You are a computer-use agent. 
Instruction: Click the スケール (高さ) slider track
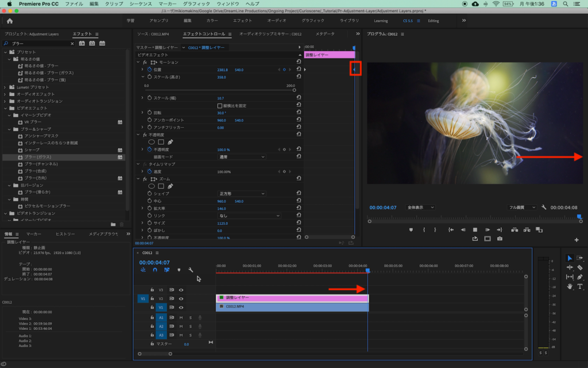[x=219, y=90]
